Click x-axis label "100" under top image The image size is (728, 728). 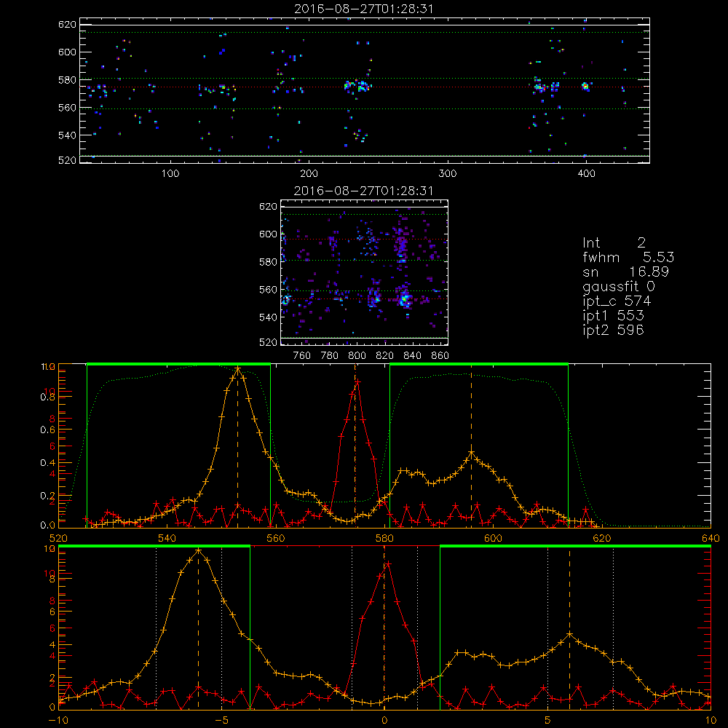(170, 174)
